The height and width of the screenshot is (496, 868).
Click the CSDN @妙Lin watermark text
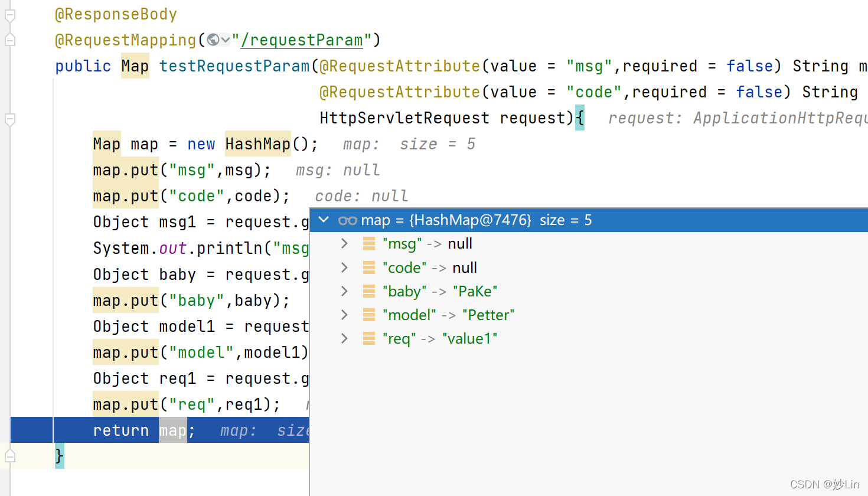(x=824, y=484)
